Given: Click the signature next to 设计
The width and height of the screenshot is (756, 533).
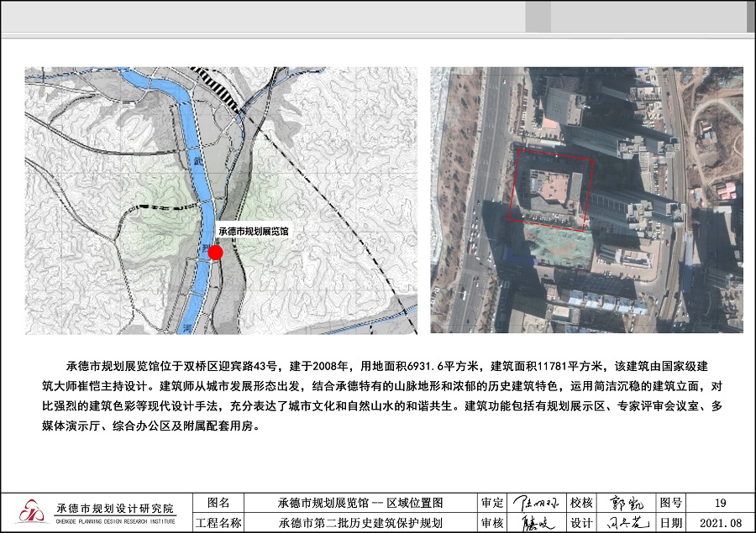Looking at the screenshot, I should click(x=625, y=523).
